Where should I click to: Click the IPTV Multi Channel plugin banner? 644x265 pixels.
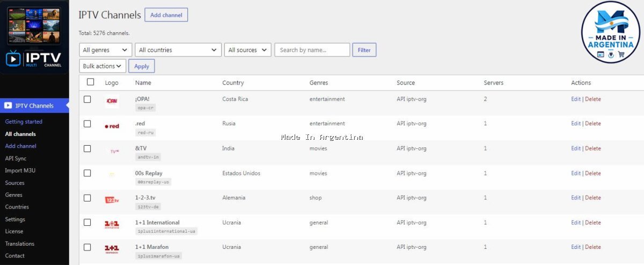34,37
